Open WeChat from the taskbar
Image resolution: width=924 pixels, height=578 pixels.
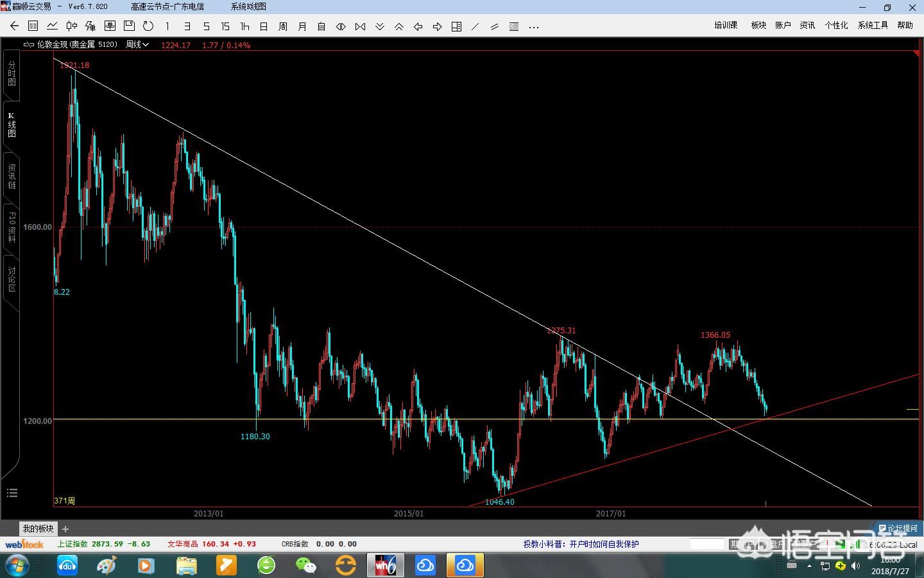pos(306,565)
